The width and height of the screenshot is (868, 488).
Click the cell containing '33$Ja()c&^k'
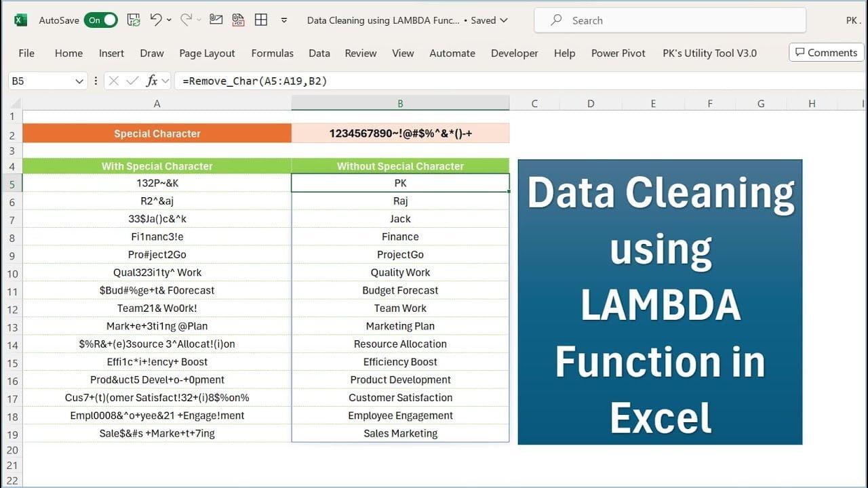click(x=157, y=219)
